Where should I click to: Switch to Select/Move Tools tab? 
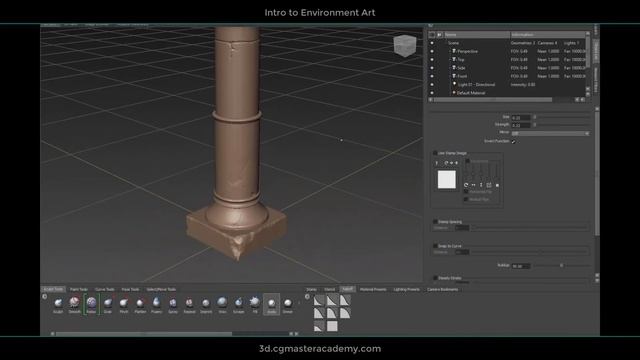point(161,289)
